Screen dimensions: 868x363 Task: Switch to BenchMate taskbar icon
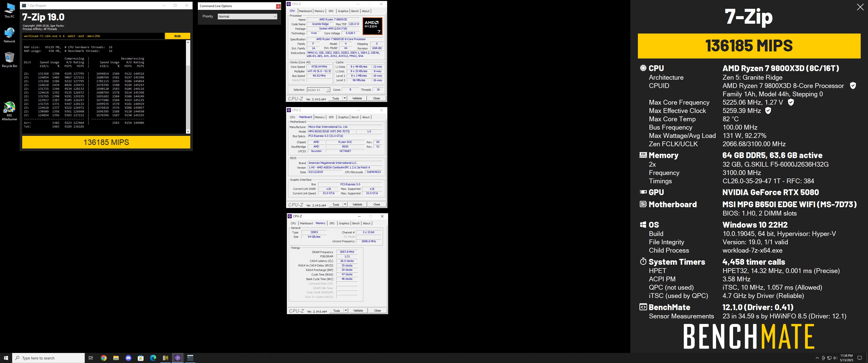coord(166,358)
